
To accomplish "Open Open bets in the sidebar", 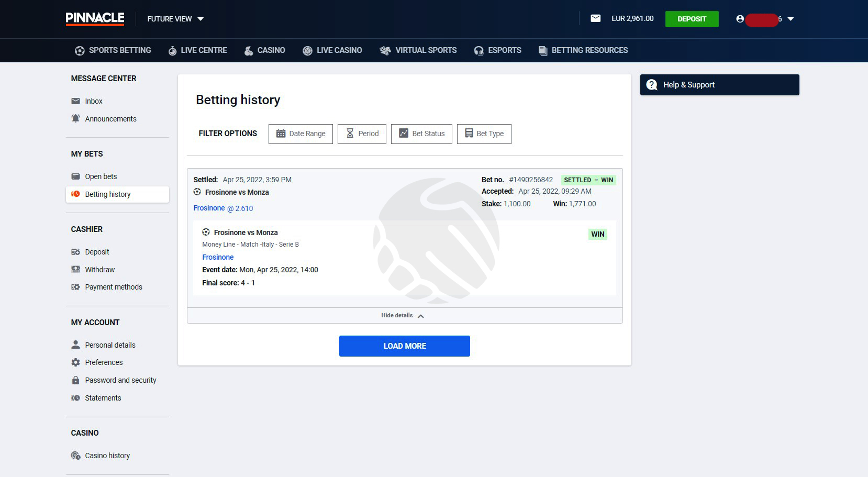I will tap(101, 176).
